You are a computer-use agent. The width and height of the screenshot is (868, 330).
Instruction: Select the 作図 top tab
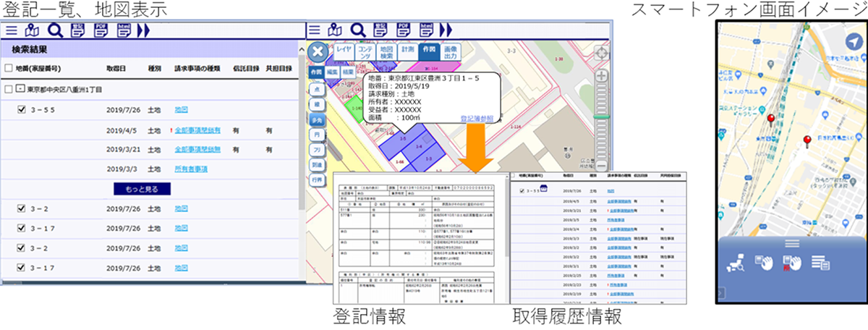(429, 51)
